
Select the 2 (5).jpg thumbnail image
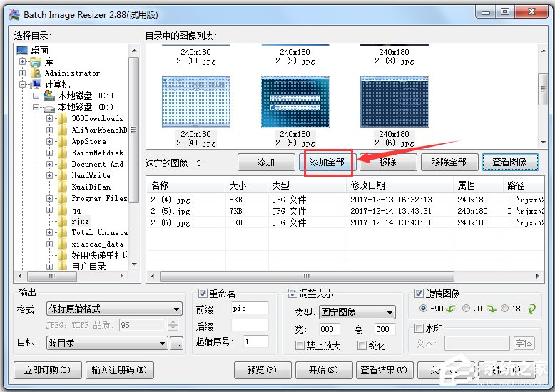coord(295,102)
